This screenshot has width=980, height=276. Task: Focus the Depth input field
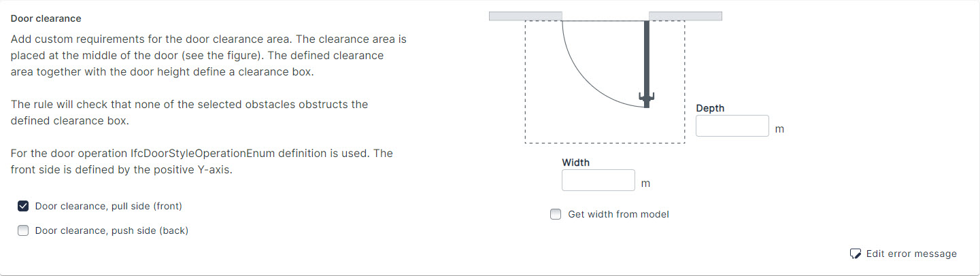click(732, 126)
